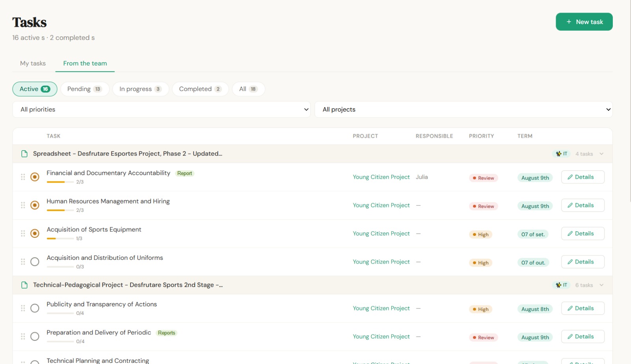The height and width of the screenshot is (364, 631).
Task: Click August 9th term badge in Human Resources row
Action: coord(535,206)
